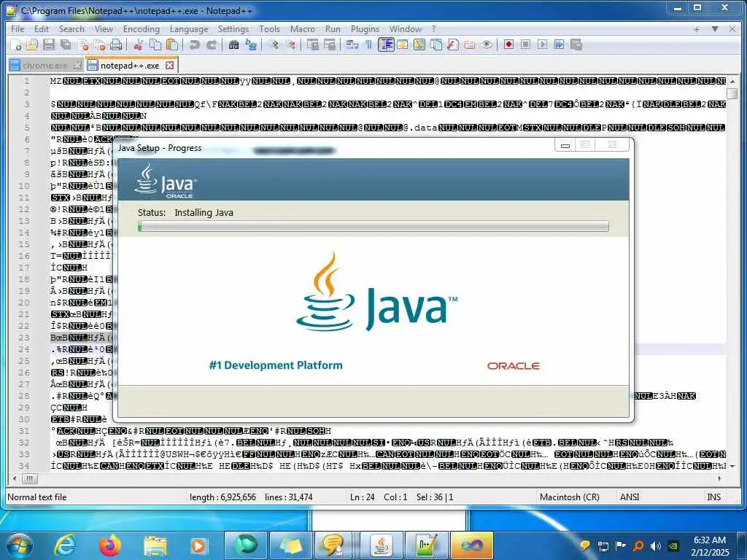Toggle INS insert mode in status bar
This screenshot has height=560, width=747.
tap(713, 497)
